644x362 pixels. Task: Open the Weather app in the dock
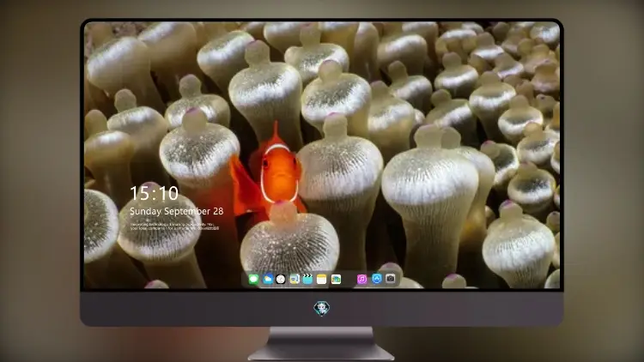click(267, 279)
